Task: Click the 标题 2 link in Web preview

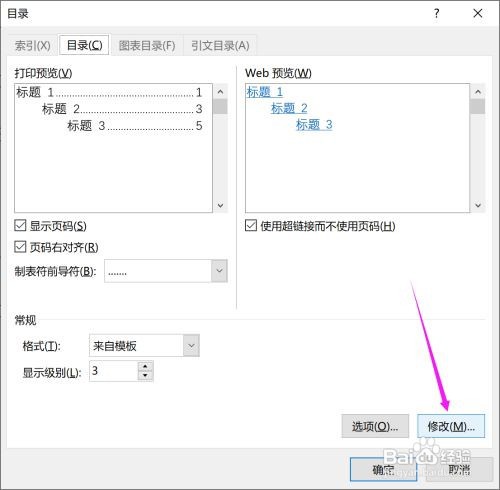Action: point(289,108)
